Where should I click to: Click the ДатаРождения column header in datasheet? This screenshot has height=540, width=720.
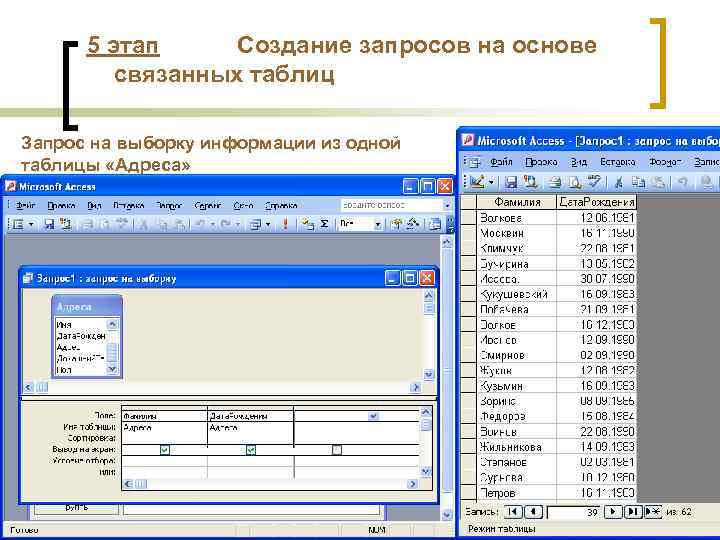pos(596,202)
